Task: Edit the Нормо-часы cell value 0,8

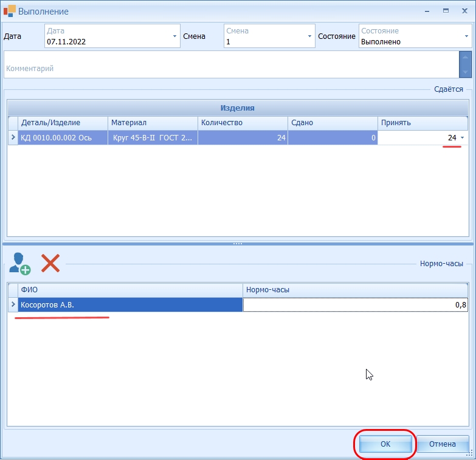Action: [355, 304]
